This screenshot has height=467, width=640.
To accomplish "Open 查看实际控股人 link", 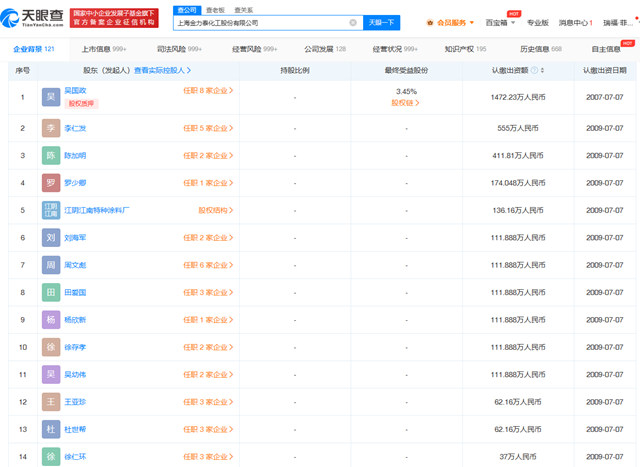I will click(x=162, y=70).
